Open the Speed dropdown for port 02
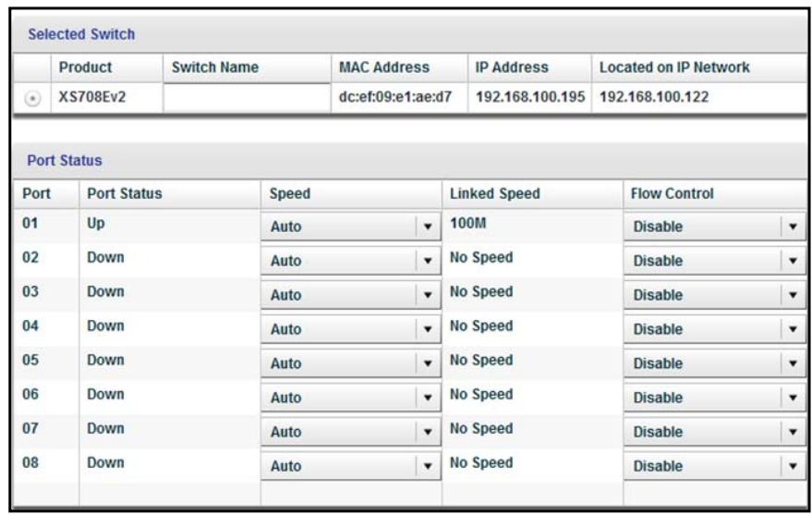 click(x=351, y=261)
